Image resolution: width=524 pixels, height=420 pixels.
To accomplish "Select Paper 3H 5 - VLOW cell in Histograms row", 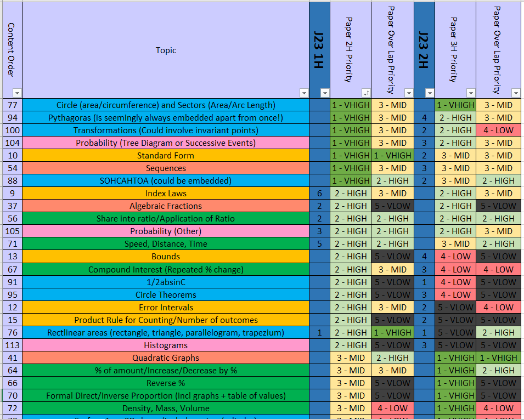I will click(x=455, y=345).
